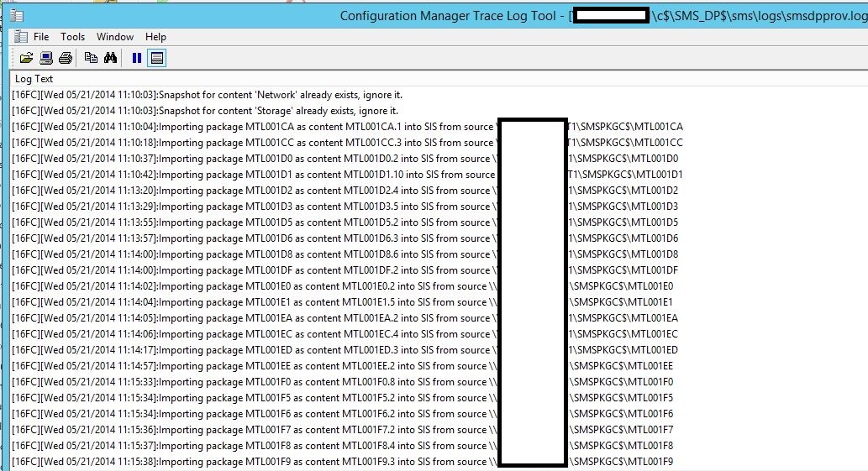Open the Window menu
Image resolution: width=868 pixels, height=471 pixels.
[115, 36]
